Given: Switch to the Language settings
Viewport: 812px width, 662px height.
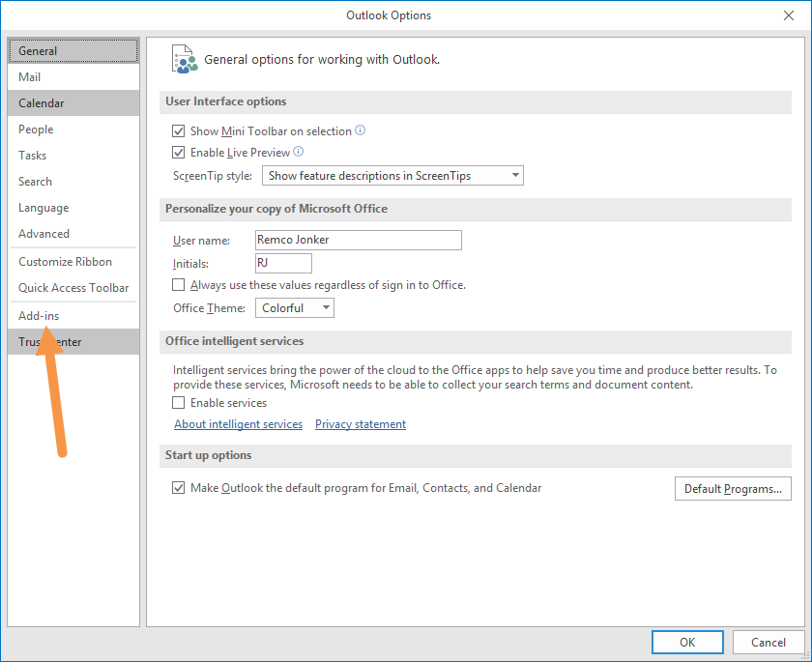Looking at the screenshot, I should (73, 208).
